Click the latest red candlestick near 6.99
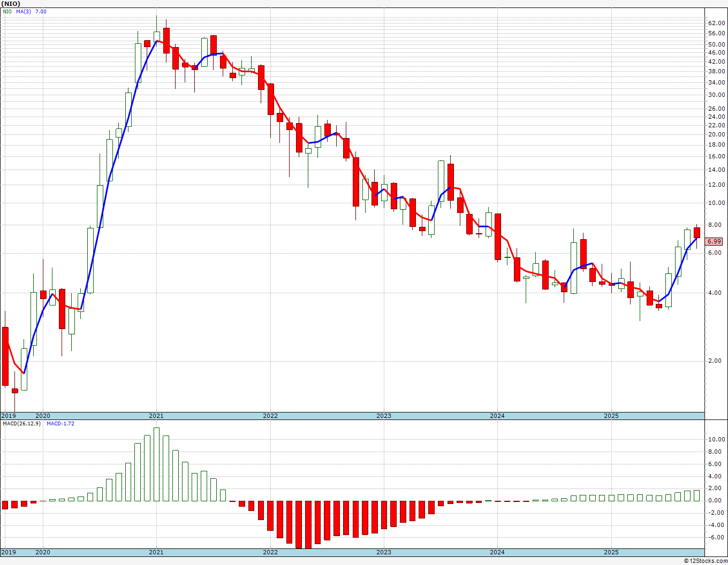This screenshot has width=728, height=565. 697,233
